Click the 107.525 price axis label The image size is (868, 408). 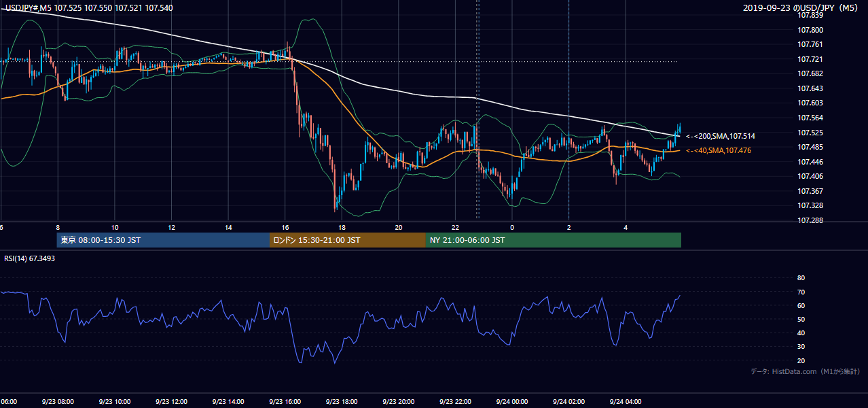tap(810, 133)
